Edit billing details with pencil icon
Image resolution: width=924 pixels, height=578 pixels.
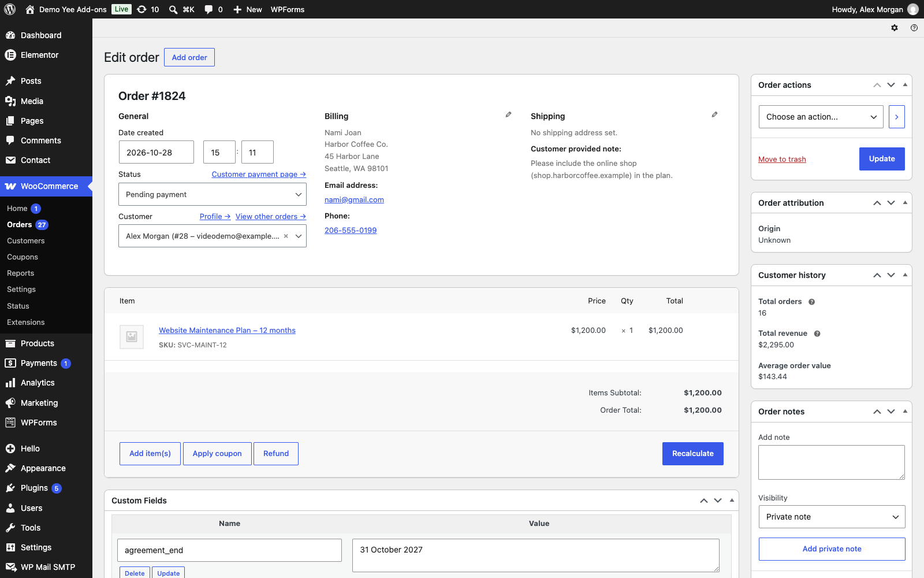(x=508, y=115)
